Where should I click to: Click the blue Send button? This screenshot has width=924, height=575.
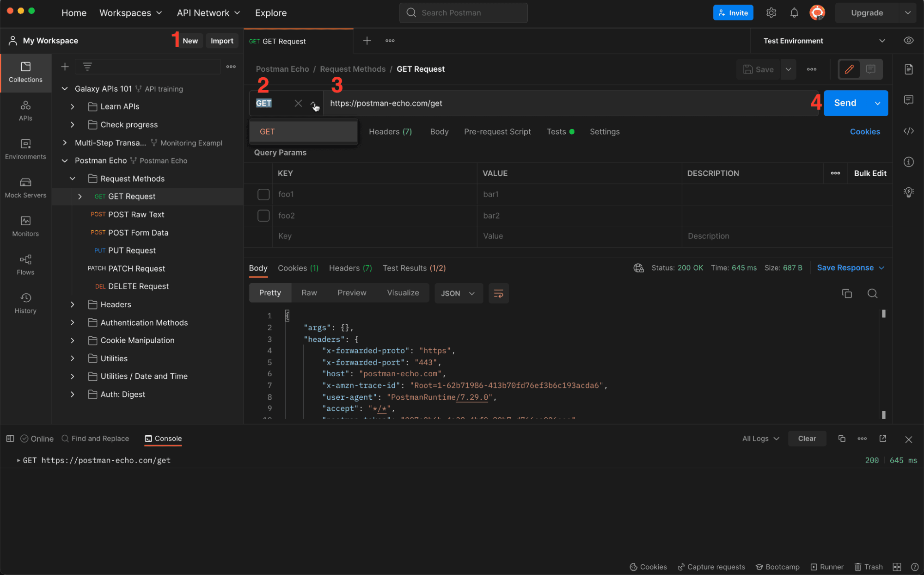845,103
